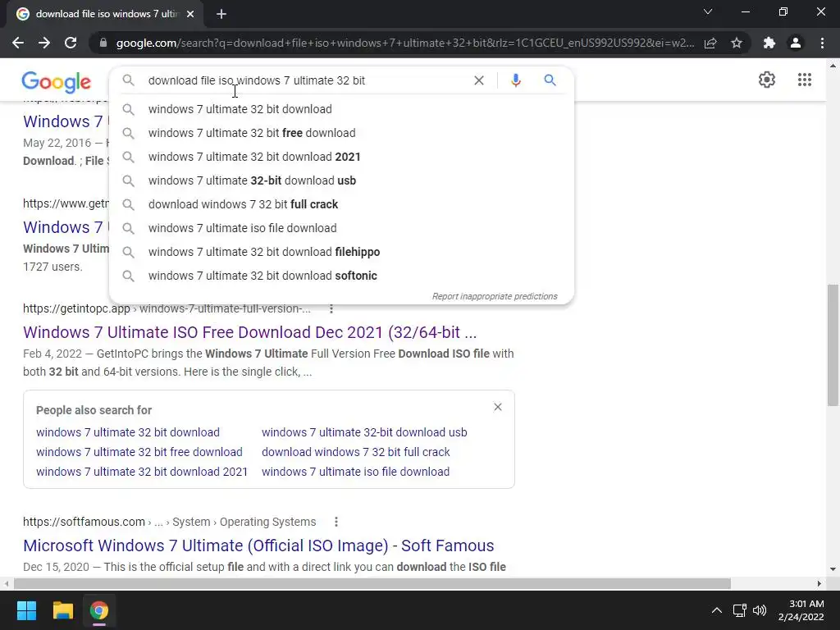This screenshot has width=840, height=630.
Task: Go to Google home via the logo
Action: tap(57, 81)
